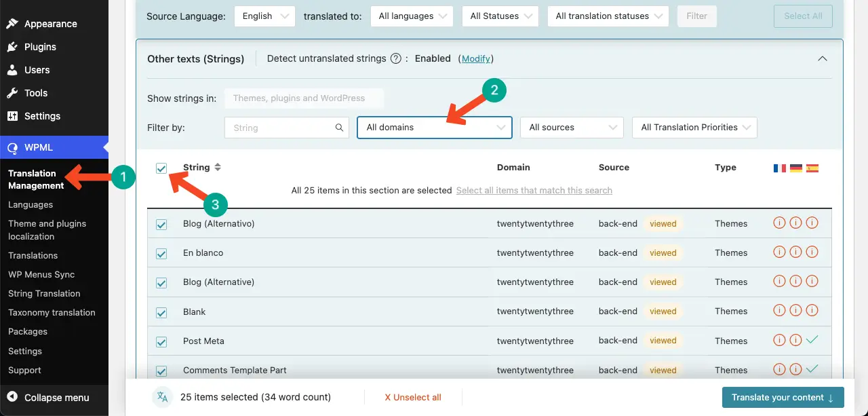Click German status icon for Blank row
868x416 pixels.
(795, 311)
